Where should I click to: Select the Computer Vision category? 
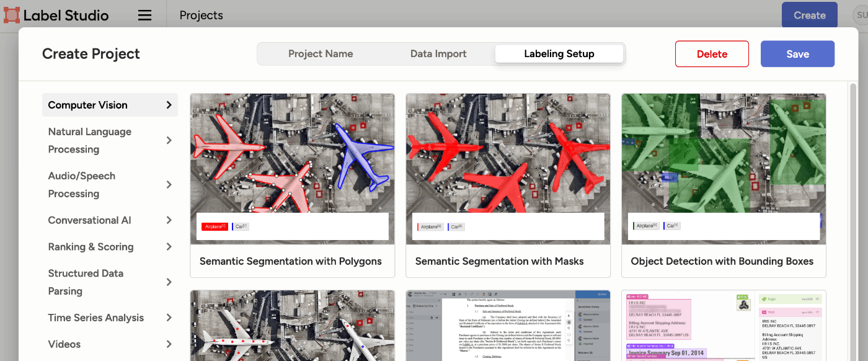coord(110,105)
